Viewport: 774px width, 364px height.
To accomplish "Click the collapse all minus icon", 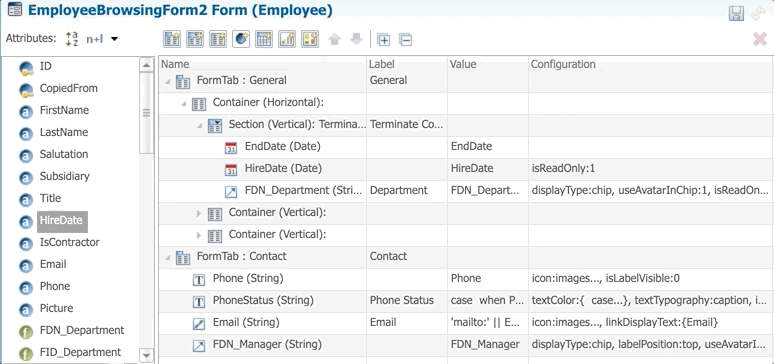I will (406, 40).
